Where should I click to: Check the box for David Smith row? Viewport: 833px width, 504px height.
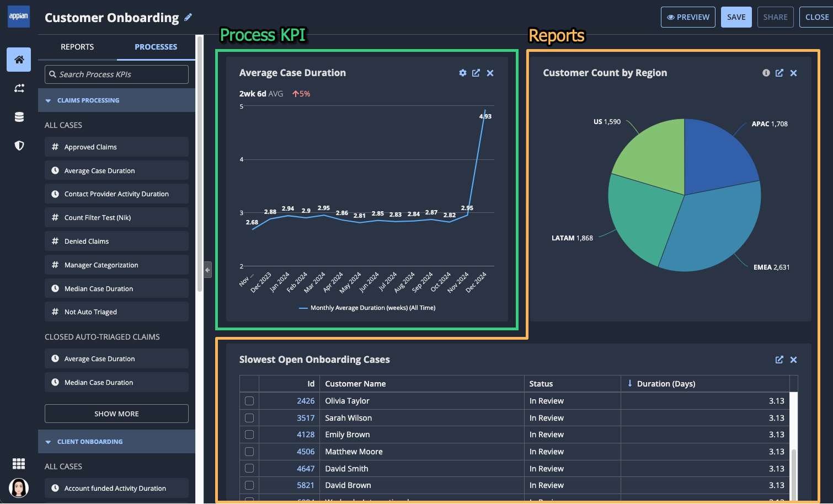click(249, 468)
